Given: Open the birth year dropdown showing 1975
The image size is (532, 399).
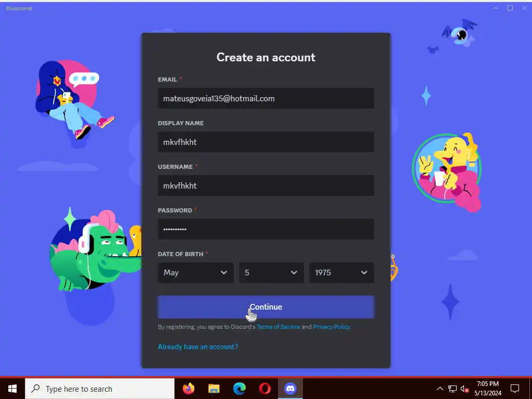Looking at the screenshot, I should pyautogui.click(x=341, y=272).
